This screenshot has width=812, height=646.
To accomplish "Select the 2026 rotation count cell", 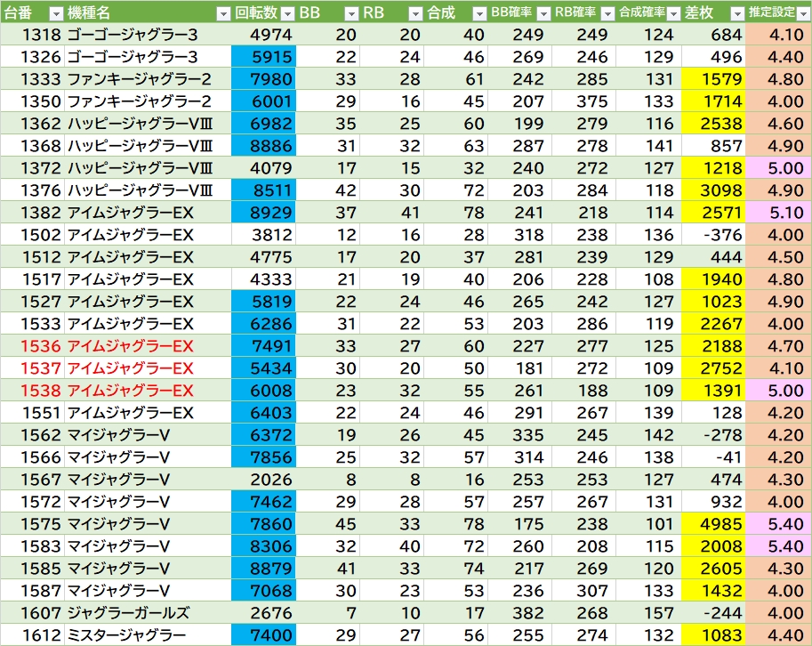I will pos(263,480).
